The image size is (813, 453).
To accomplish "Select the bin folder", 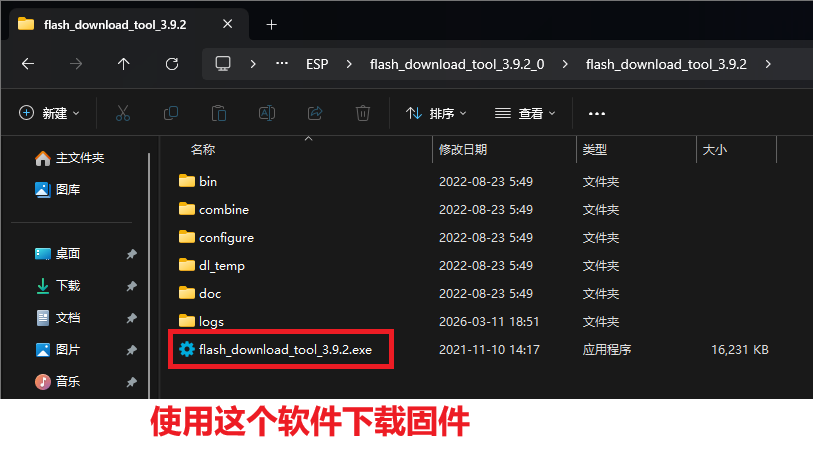I will (208, 182).
